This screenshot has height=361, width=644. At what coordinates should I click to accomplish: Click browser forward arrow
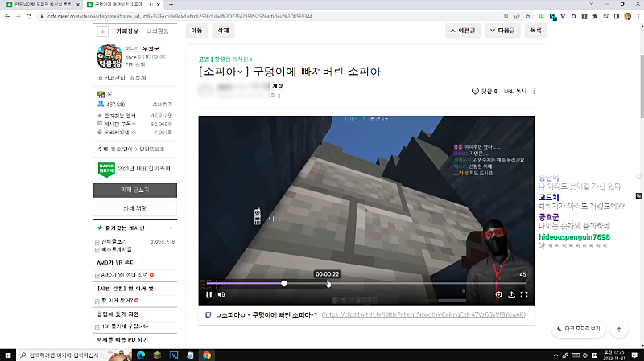18,16
